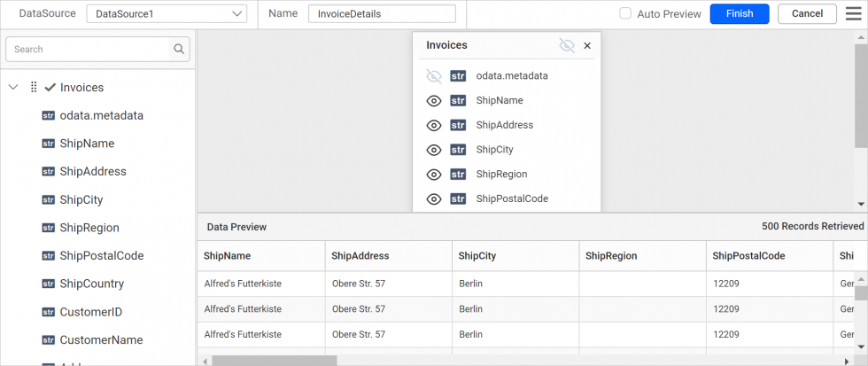
Task: Hide the ShipAddress field with eye icon
Action: tap(434, 125)
